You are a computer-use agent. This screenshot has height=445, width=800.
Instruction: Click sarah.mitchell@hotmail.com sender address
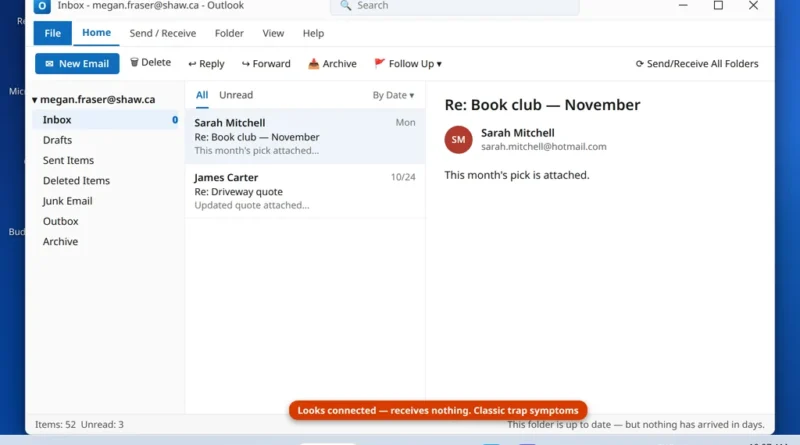tap(543, 147)
